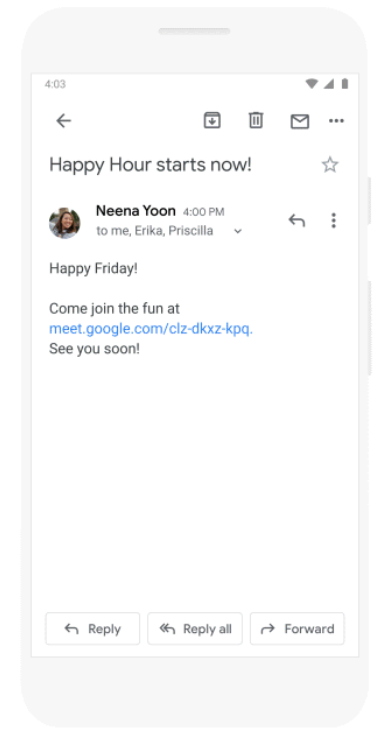Image resolution: width=386 pixels, height=734 pixels.
Task: Tap the recipients line 'to me, Erika, Priscilla'
Action: 155,231
